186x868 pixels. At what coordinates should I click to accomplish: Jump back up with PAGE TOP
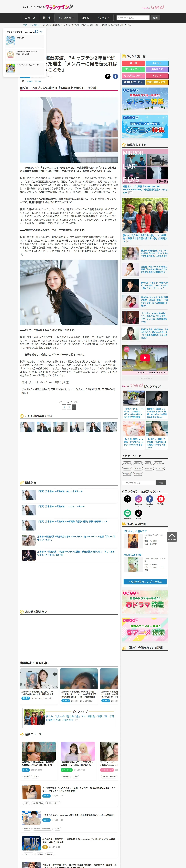coord(172,537)
